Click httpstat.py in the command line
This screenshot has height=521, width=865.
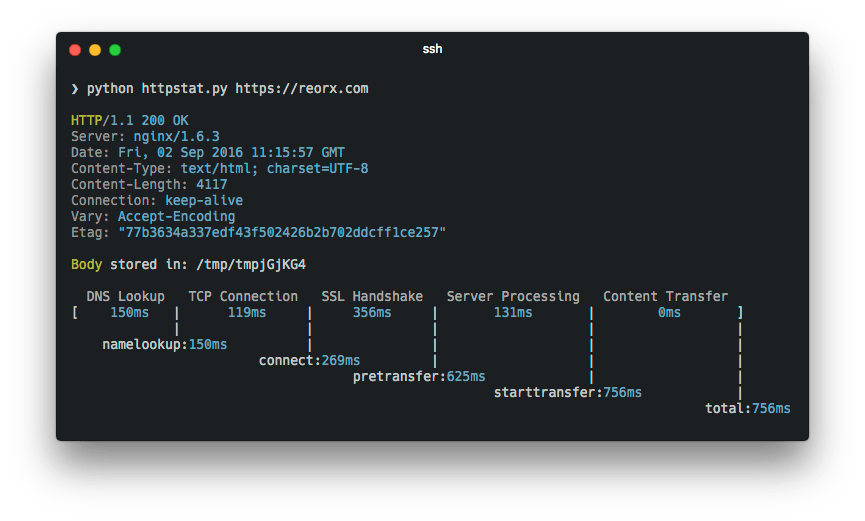point(184,89)
